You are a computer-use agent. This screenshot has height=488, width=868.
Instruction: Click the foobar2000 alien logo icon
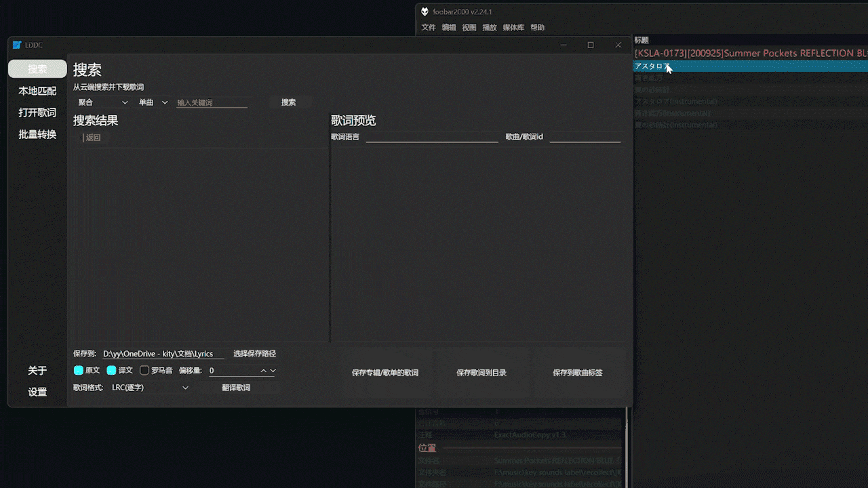[x=425, y=12]
